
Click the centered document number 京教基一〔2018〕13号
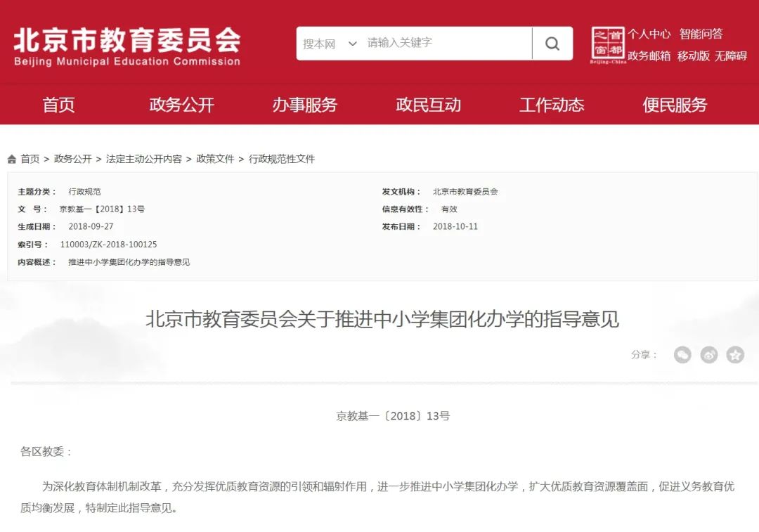coord(393,416)
